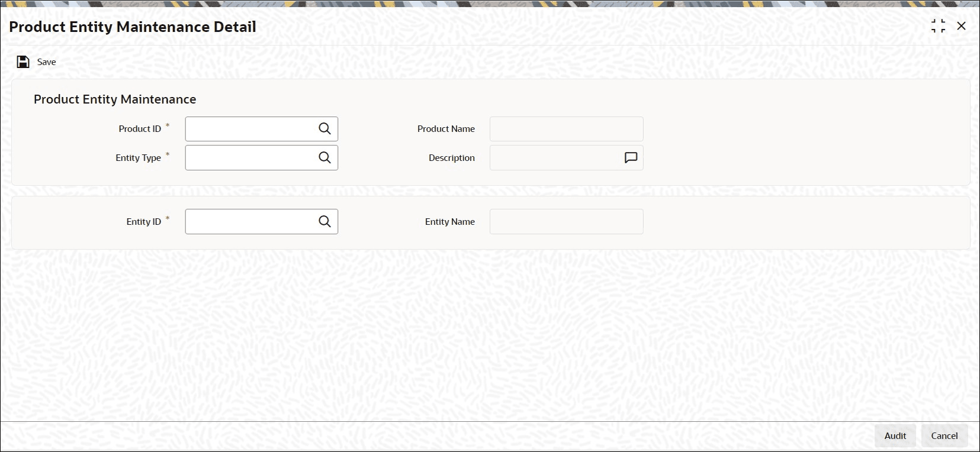Focus the Product ID input field
The image size is (980, 452).
(262, 129)
